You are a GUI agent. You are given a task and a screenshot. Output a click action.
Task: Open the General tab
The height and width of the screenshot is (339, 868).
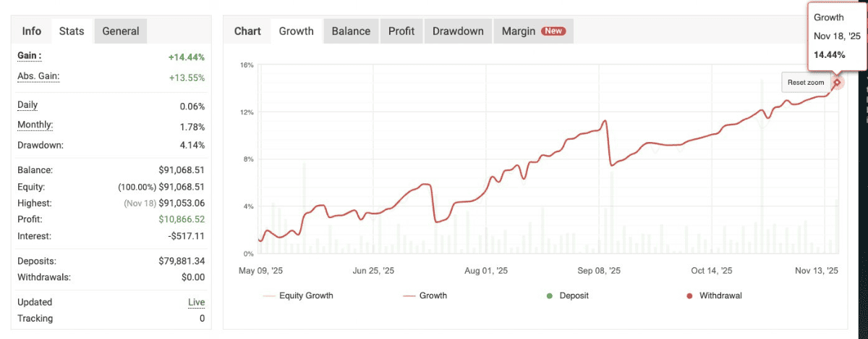tap(121, 31)
